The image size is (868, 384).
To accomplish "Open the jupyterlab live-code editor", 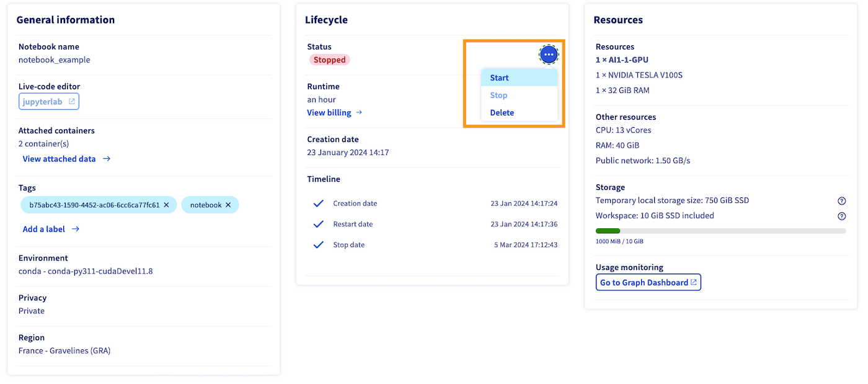I will 43,102.
